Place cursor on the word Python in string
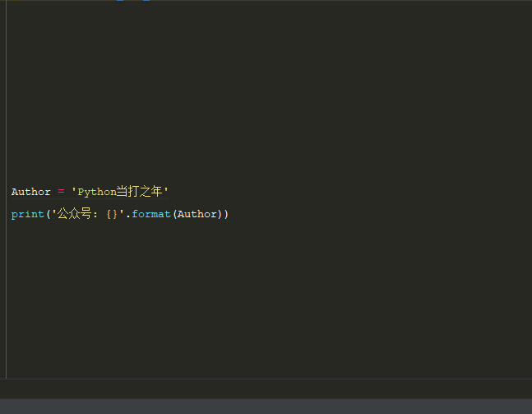The height and width of the screenshot is (414, 532). [x=97, y=193]
